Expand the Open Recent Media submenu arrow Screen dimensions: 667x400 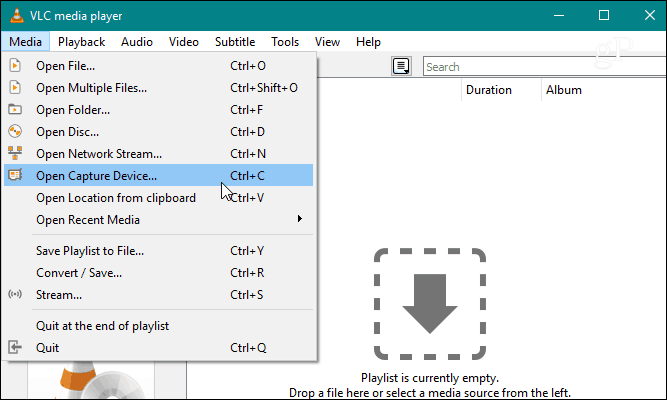pyautogui.click(x=300, y=219)
